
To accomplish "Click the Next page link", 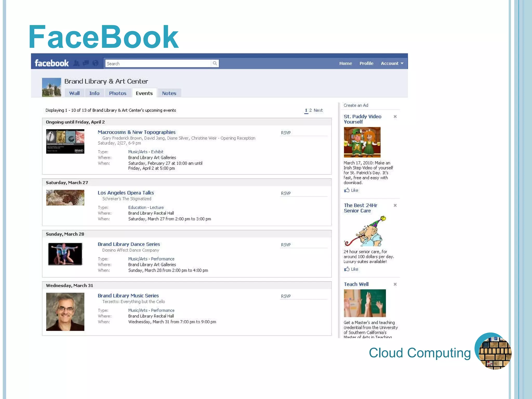I will pos(318,110).
